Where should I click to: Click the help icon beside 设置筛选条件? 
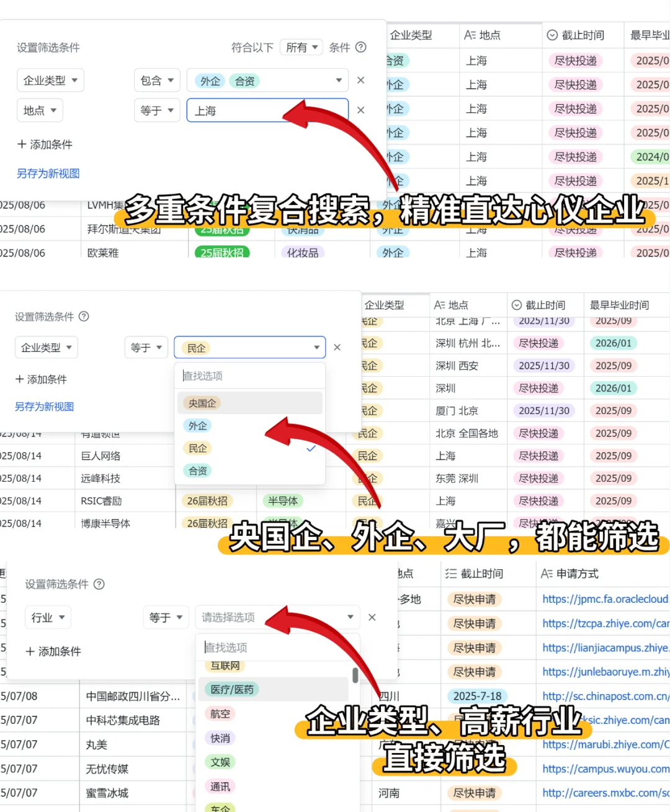[99, 584]
